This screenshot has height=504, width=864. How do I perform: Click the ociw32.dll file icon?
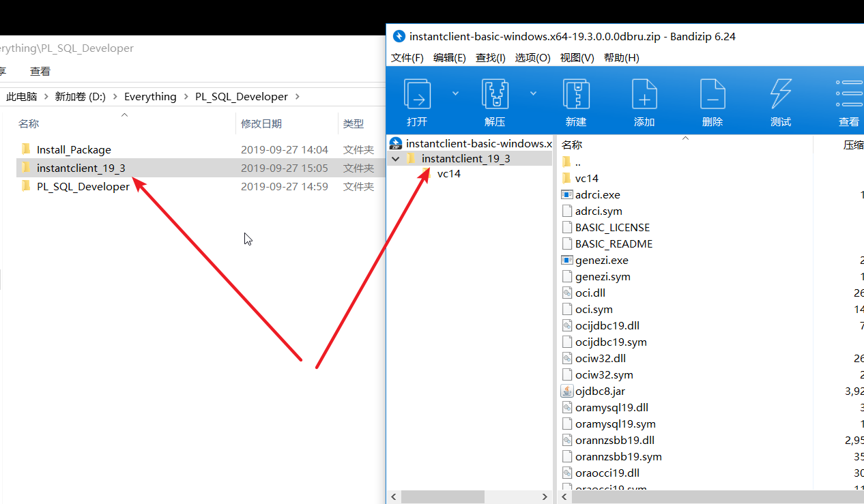[x=566, y=359]
